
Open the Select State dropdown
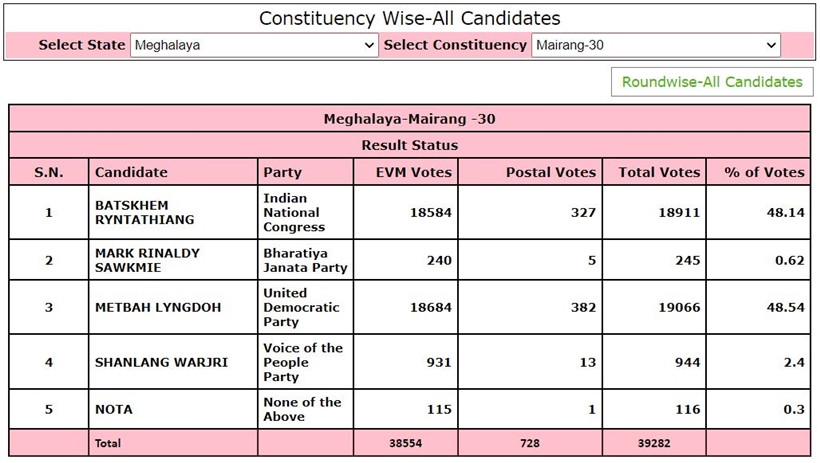(254, 46)
